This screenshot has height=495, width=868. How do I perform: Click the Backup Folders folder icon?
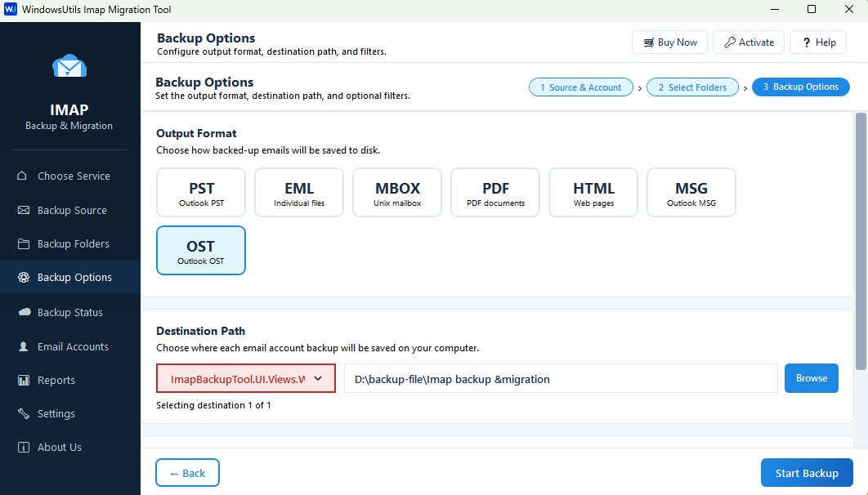pos(23,244)
